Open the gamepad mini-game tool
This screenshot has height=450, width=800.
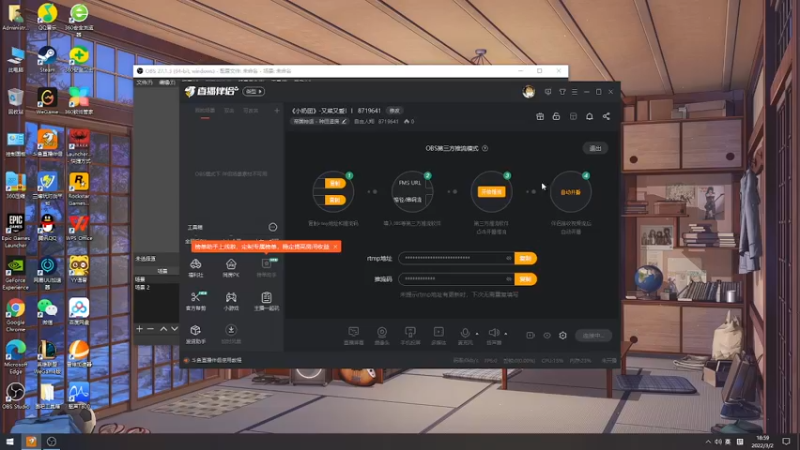231,297
